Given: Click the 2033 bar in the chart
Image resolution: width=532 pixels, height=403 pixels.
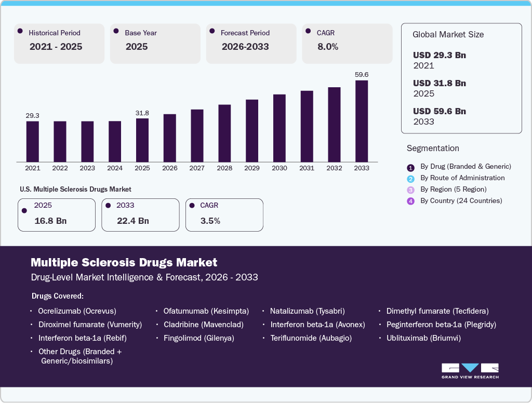Looking at the screenshot, I should [x=362, y=121].
